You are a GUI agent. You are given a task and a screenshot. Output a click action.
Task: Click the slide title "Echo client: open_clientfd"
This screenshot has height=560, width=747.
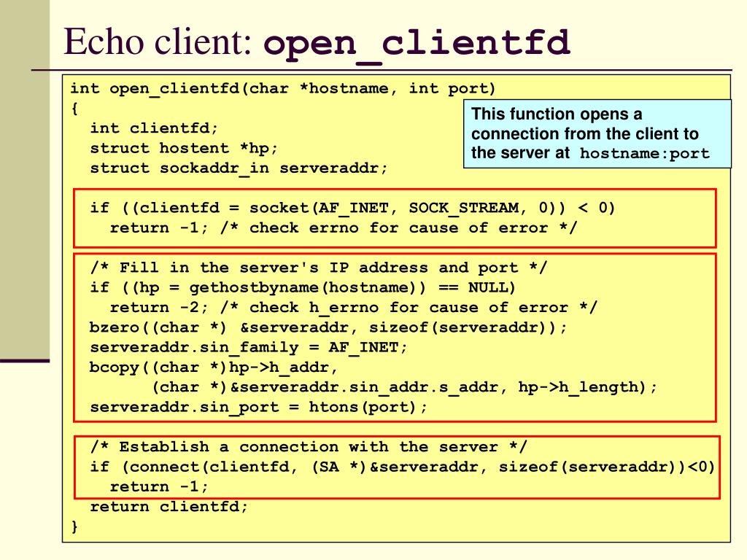(x=317, y=43)
